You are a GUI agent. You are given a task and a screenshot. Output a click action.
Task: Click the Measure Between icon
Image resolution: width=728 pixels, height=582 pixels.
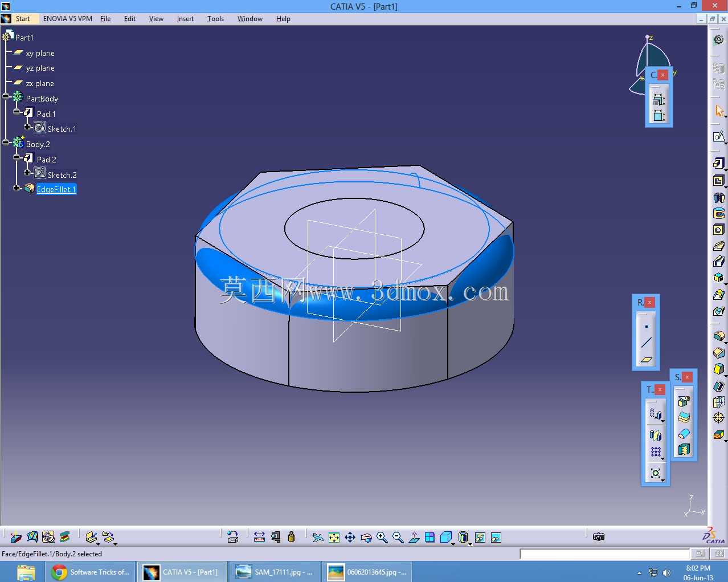coord(259,537)
